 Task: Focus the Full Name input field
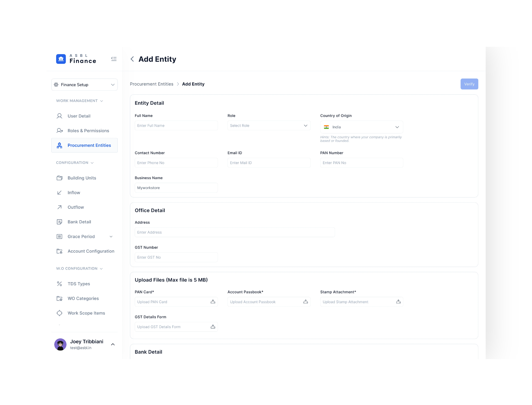pyautogui.click(x=176, y=126)
